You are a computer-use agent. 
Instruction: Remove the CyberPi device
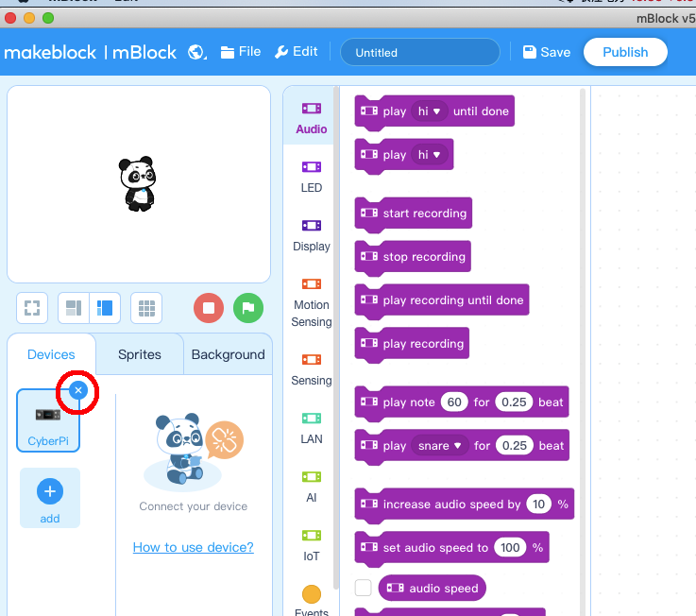[x=78, y=390]
